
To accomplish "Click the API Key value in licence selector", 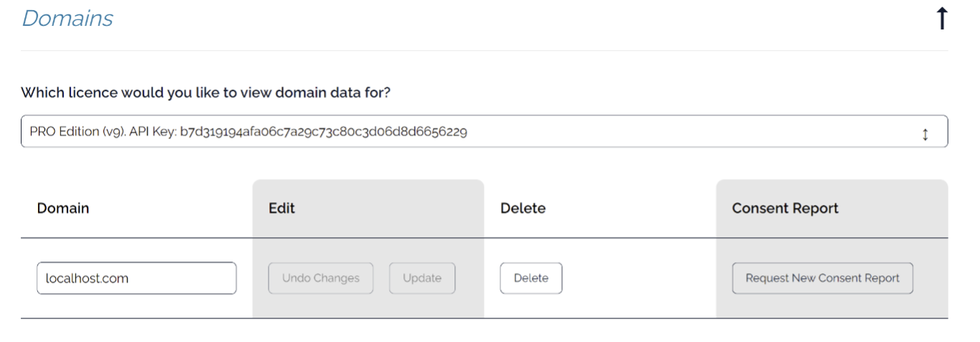I will pos(330,132).
